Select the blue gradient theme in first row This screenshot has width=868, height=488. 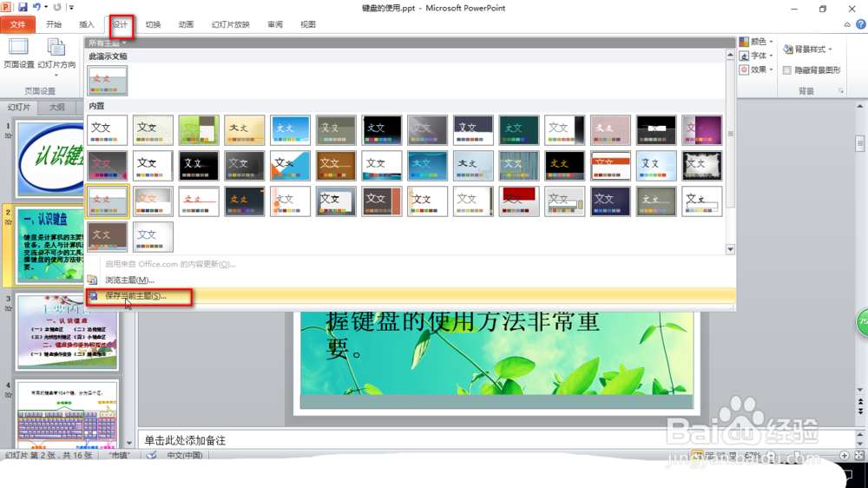pos(290,129)
